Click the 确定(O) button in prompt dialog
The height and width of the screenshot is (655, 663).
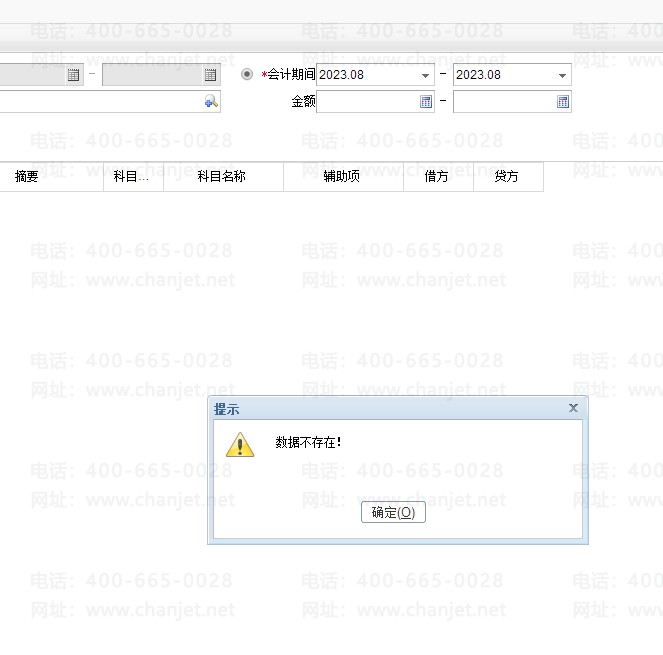(393, 512)
